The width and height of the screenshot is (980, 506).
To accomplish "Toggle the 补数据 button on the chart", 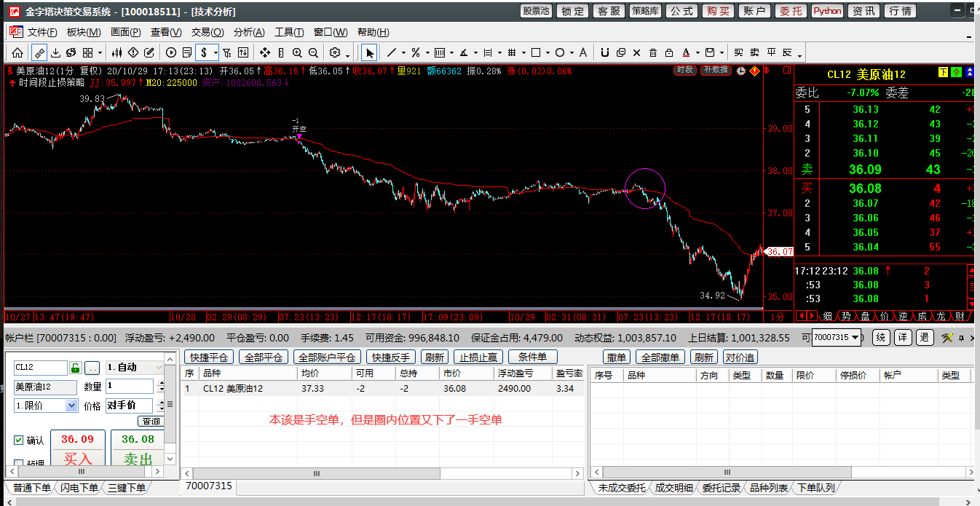I will 715,71.
